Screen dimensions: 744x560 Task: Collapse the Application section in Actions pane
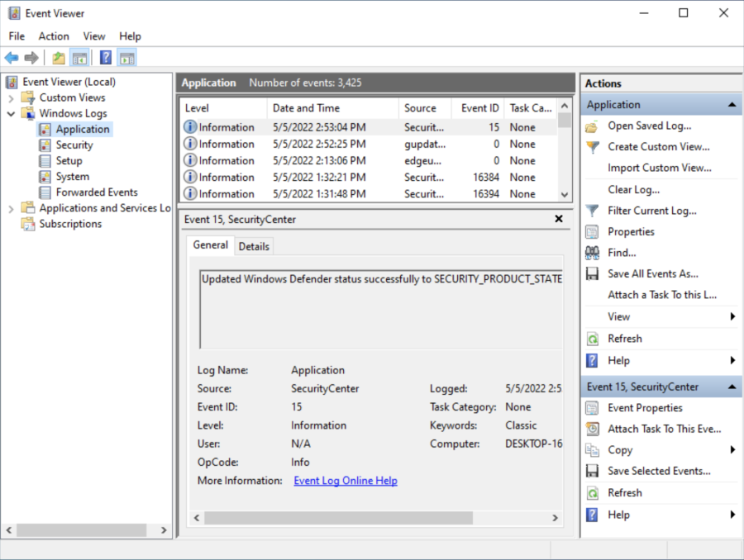tap(732, 105)
